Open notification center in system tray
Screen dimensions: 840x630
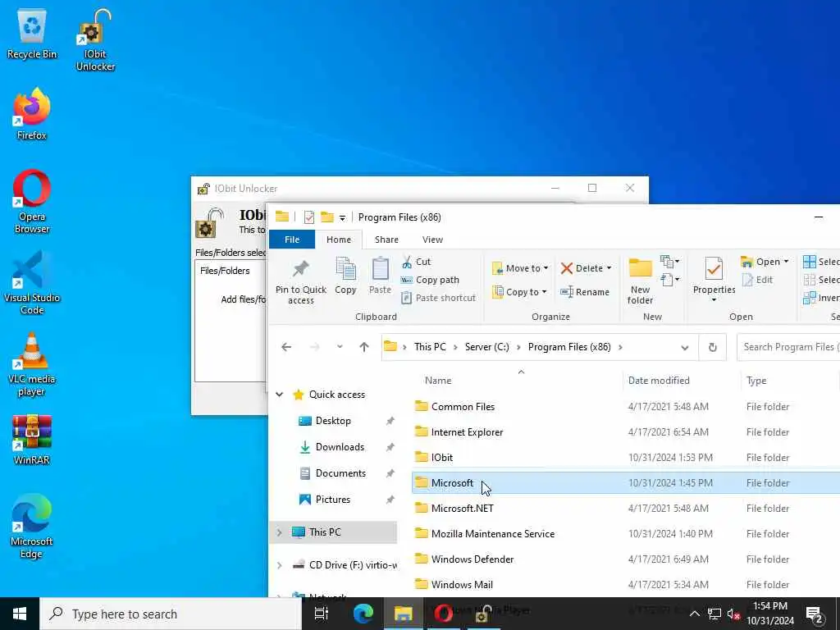coord(815,614)
